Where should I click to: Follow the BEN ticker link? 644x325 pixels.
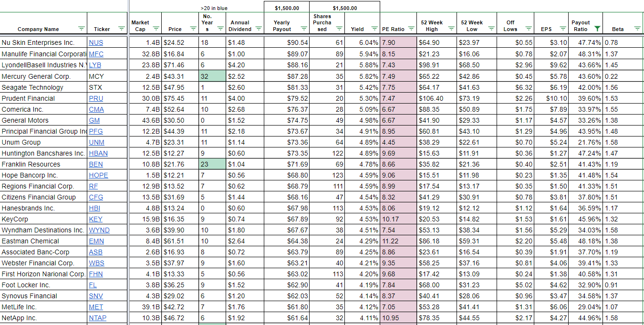point(95,164)
